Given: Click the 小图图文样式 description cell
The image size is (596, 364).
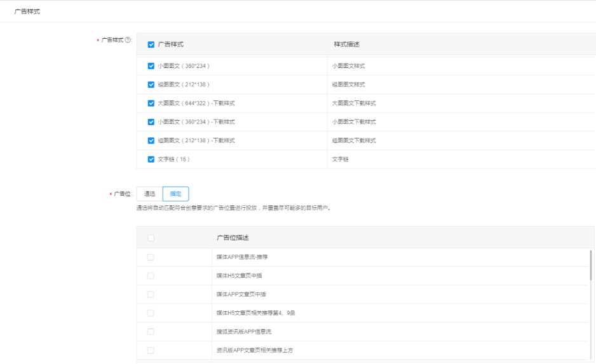Looking at the screenshot, I should [349, 66].
